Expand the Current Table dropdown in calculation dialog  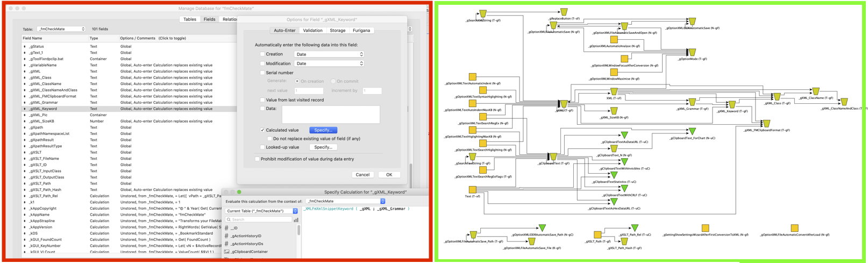[261, 211]
